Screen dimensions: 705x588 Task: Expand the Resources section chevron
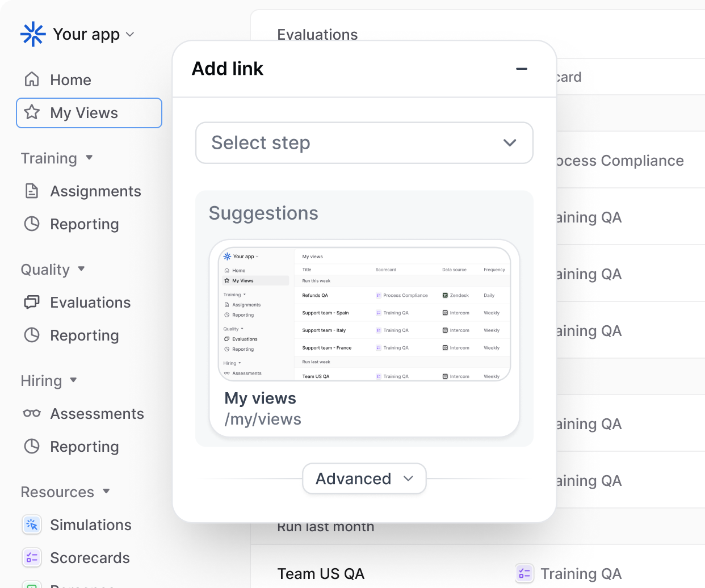tap(106, 492)
